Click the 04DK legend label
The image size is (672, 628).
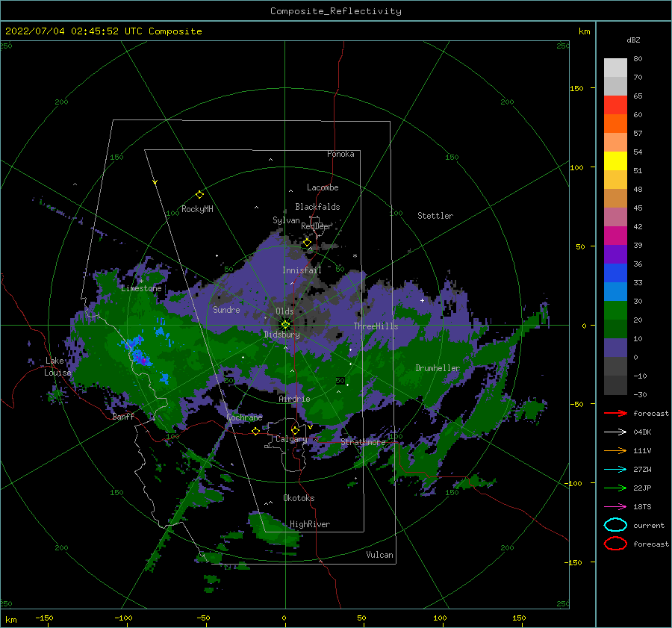coord(642,432)
